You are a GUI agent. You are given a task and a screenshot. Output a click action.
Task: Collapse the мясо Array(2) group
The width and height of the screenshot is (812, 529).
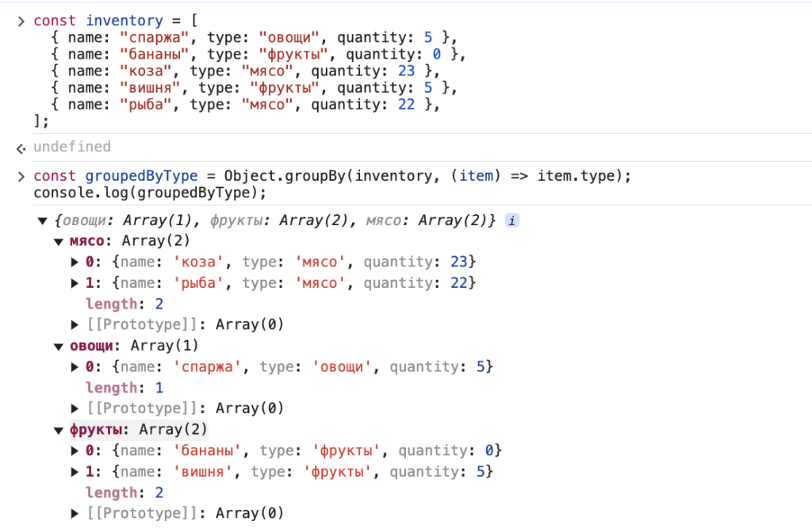59,241
